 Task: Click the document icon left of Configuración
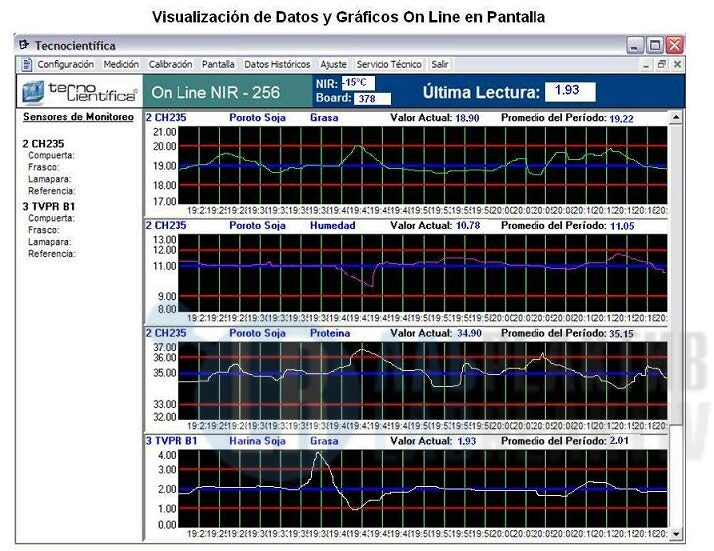coord(27,65)
